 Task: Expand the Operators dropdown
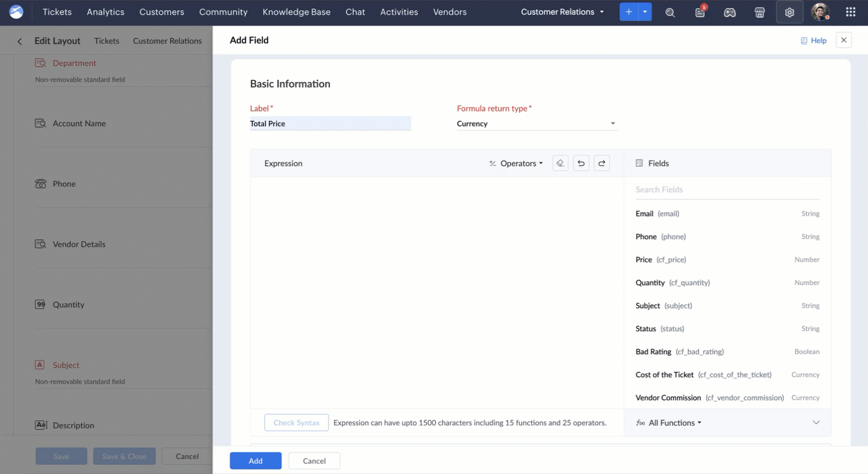click(x=516, y=163)
